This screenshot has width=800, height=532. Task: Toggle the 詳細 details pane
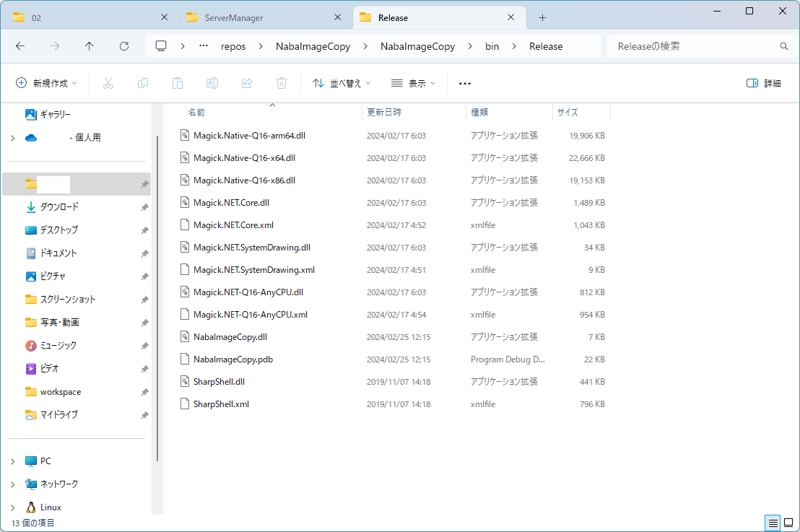pos(763,83)
